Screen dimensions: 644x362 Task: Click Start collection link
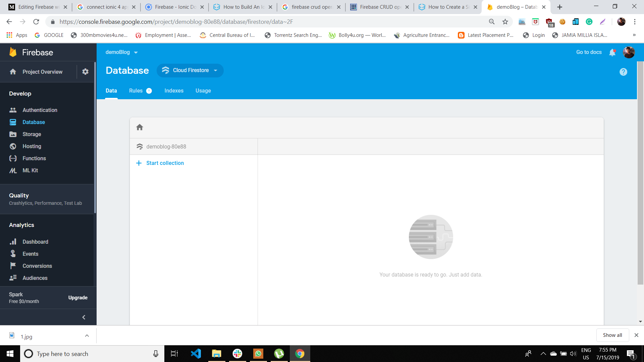pos(165,163)
